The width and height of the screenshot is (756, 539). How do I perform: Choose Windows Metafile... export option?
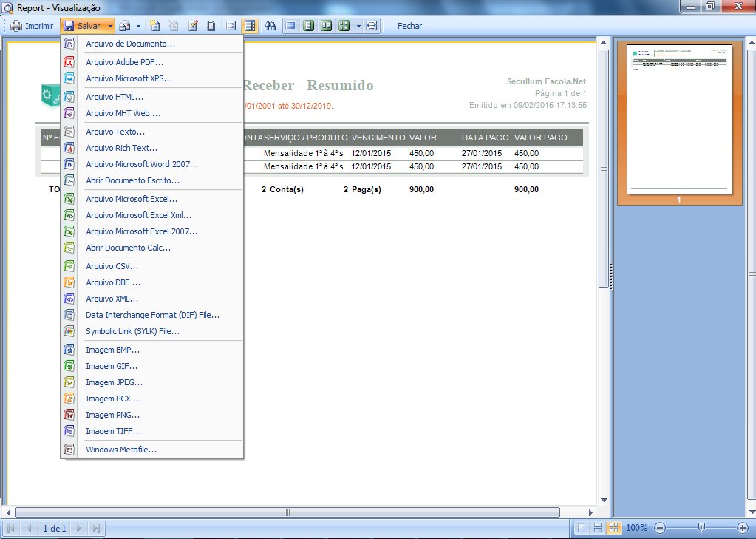(152, 450)
